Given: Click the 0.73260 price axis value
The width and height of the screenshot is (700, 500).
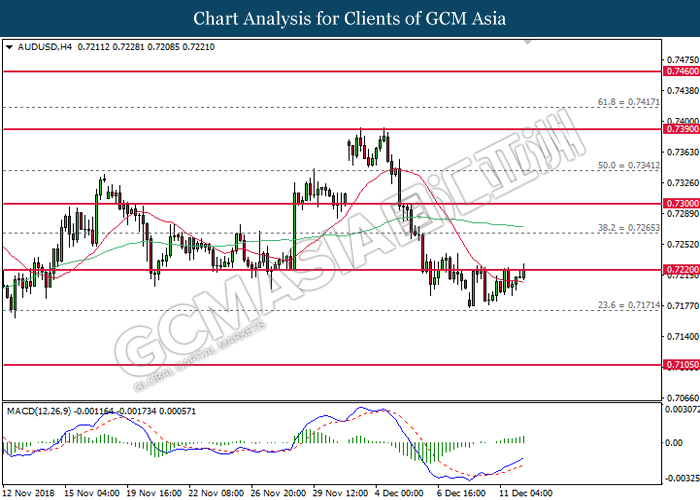Looking at the screenshot, I should [683, 183].
